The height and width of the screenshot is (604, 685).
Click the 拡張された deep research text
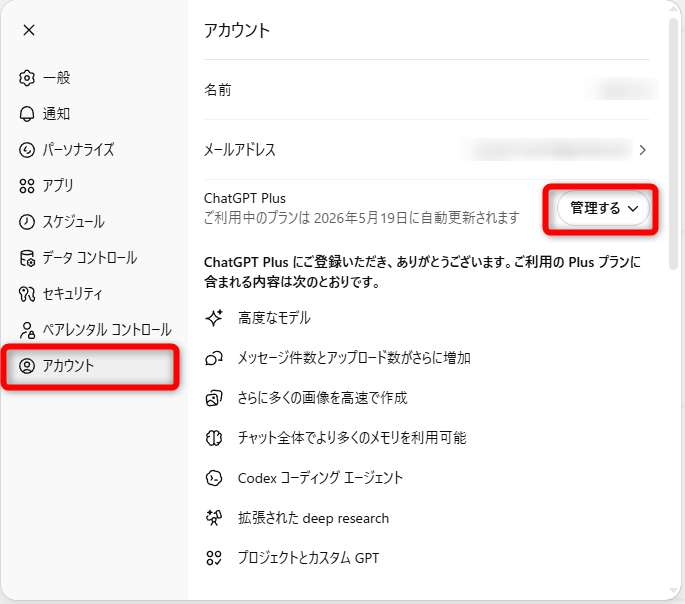[x=313, y=518]
